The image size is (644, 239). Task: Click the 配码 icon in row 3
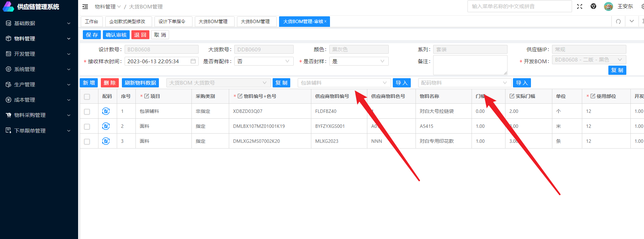106,141
